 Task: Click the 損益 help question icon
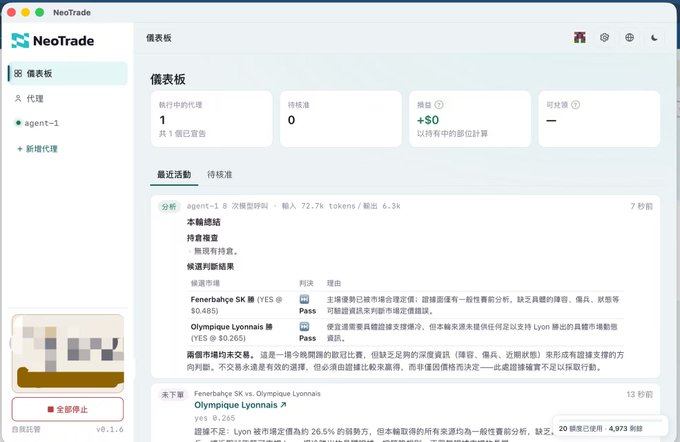[x=439, y=105]
